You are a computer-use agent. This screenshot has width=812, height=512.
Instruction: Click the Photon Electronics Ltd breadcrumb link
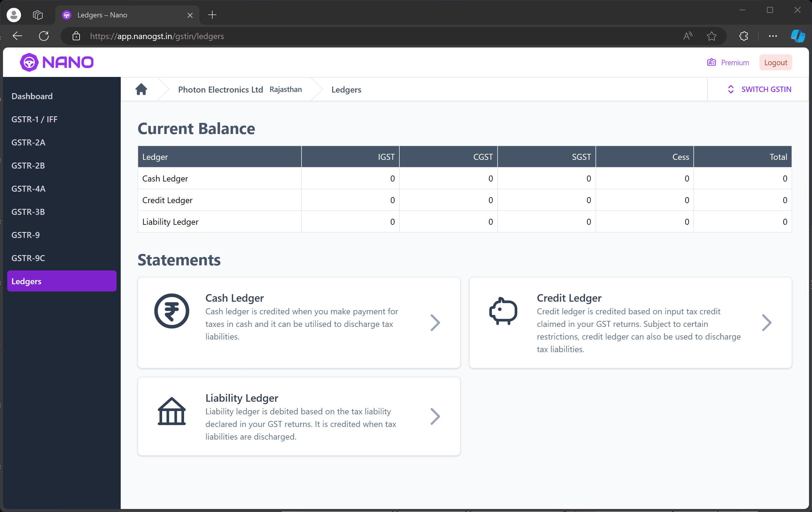pyautogui.click(x=220, y=89)
